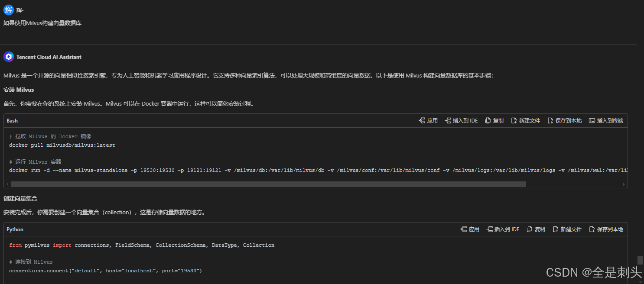Click the vertical scrollbar thumb of the chat

click(x=640, y=260)
